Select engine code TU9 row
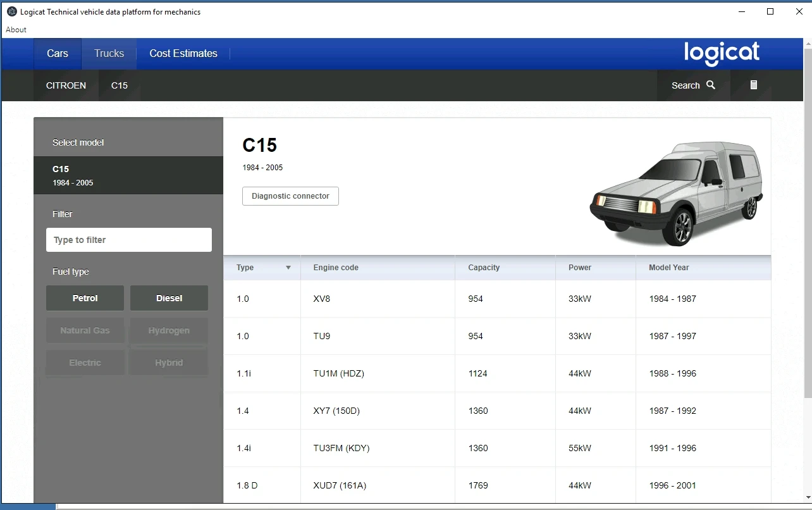This screenshot has height=510, width=812. (497, 336)
